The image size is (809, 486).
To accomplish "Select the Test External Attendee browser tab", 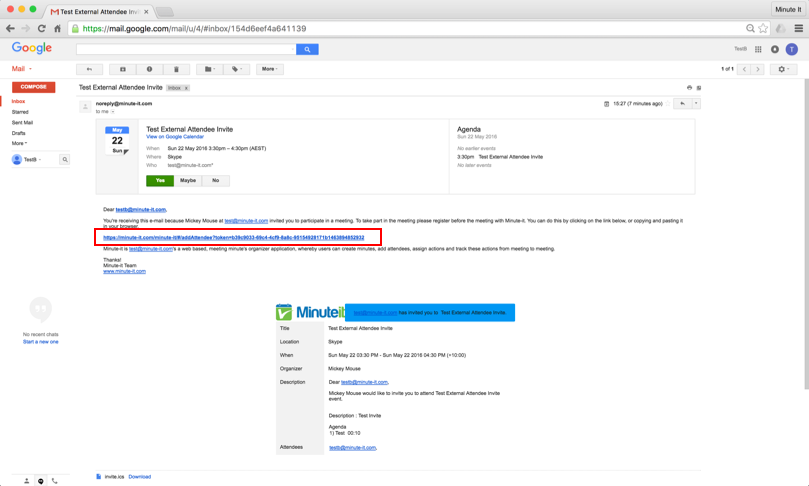I will pyautogui.click(x=98, y=11).
